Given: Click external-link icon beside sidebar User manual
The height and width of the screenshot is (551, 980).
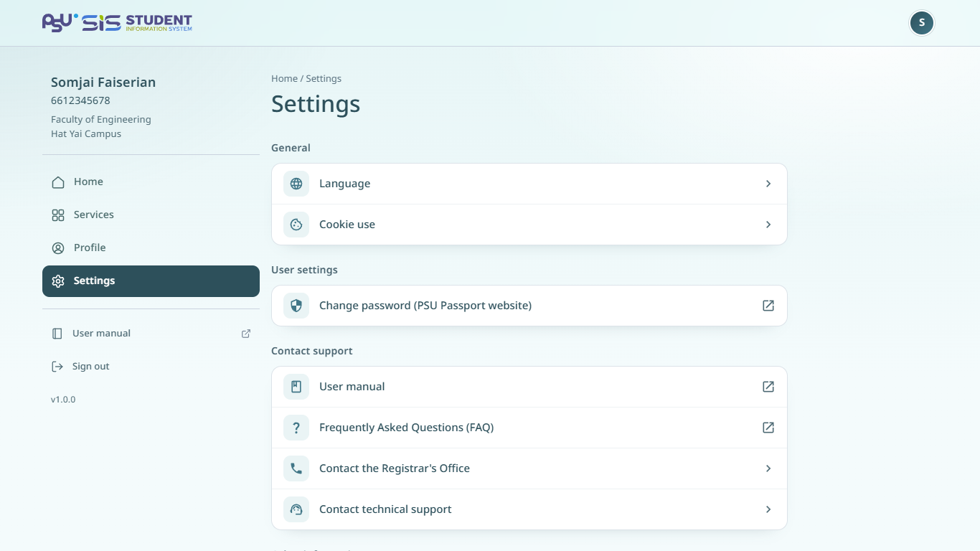Looking at the screenshot, I should [246, 334].
